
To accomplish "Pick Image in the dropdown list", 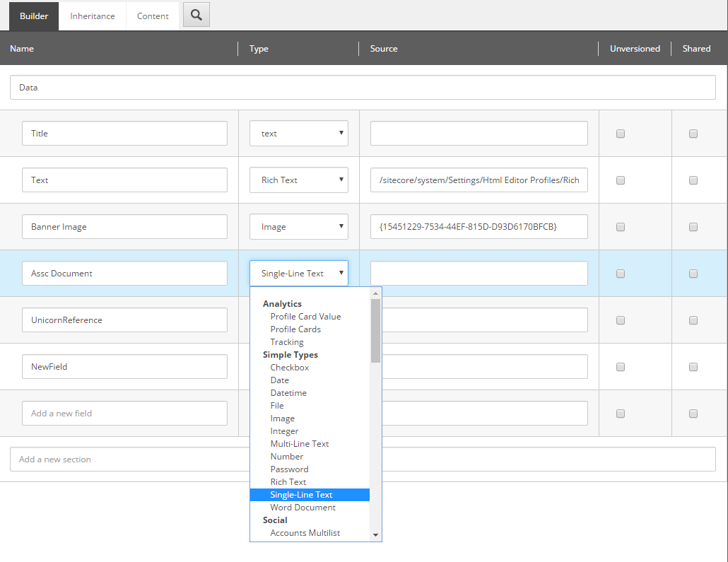I will pyautogui.click(x=282, y=418).
